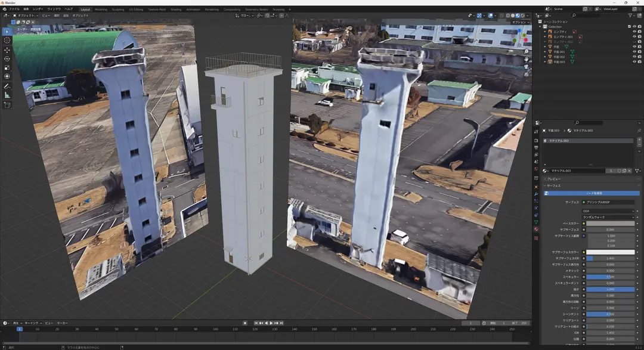
Task: Open the material slot specials chevron menu
Action: pyautogui.click(x=639, y=151)
